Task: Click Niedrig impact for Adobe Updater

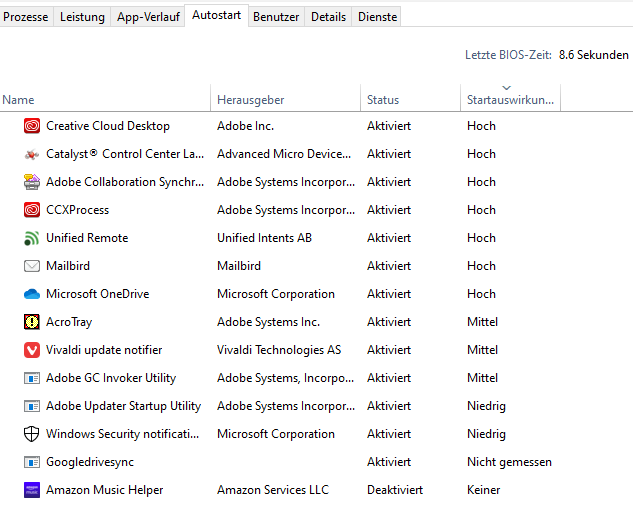Action: coord(486,406)
